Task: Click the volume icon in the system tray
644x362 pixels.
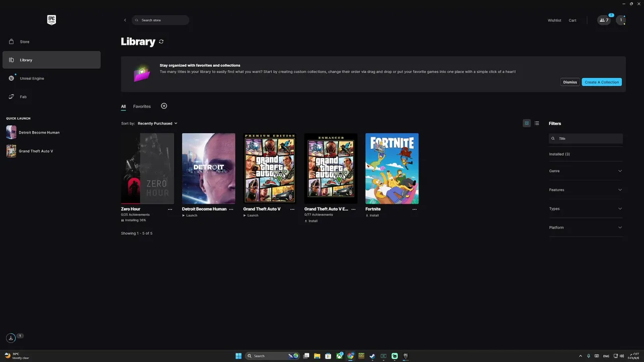Action: point(622,356)
